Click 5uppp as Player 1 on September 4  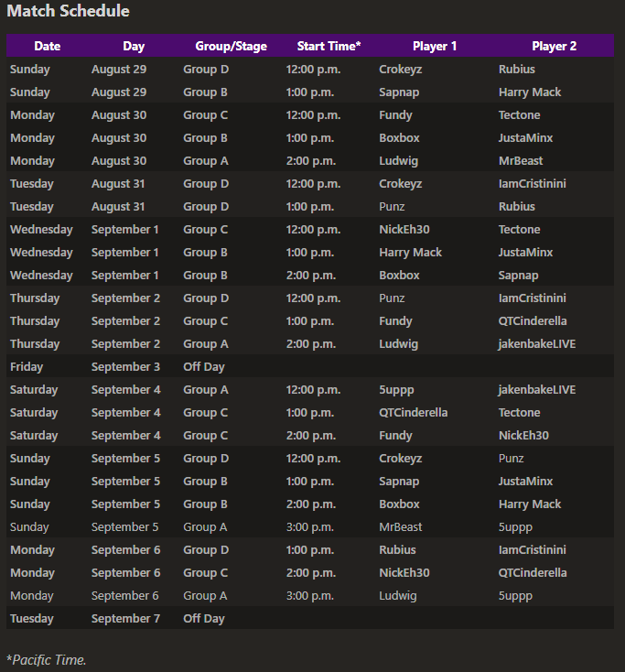point(396,390)
